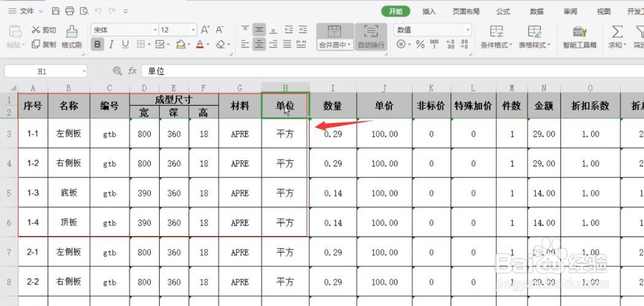Switch to the Page Layout (页面布局) tab
This screenshot has height=306, width=644.
click(466, 12)
